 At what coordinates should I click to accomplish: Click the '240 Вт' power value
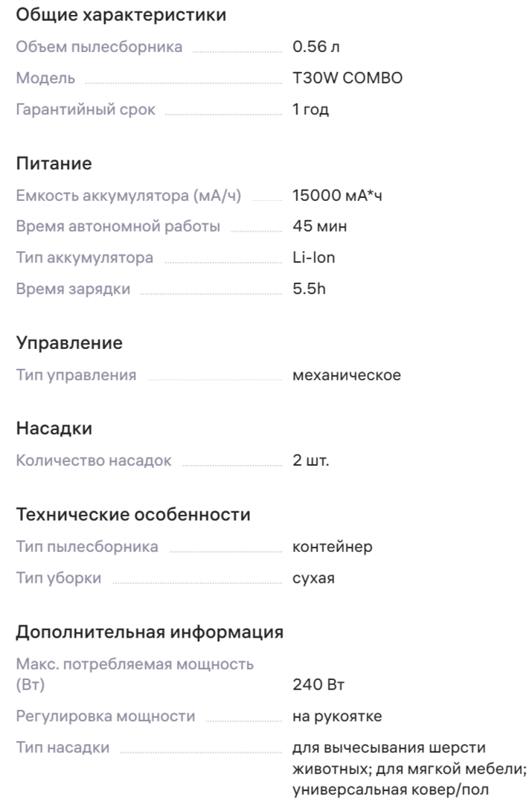(x=318, y=685)
